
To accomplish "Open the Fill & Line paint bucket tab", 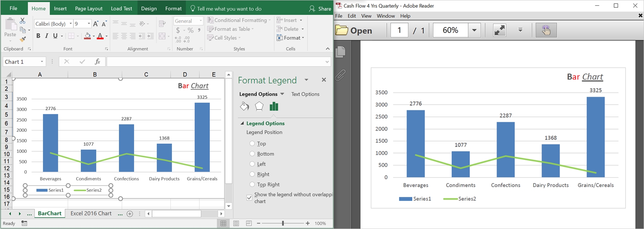I will [x=244, y=106].
